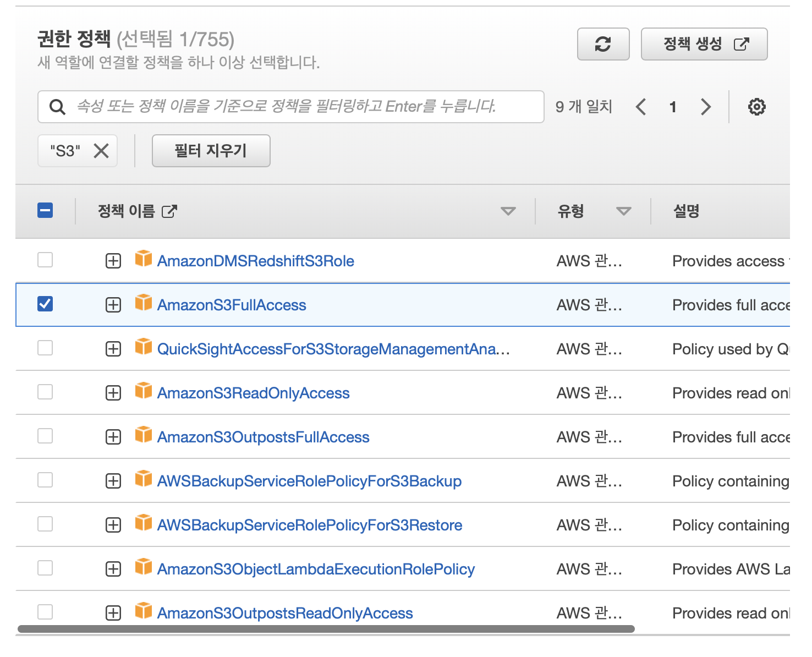Check the AWSBackupServiceRolePolicyForS3Restore checkbox
812x657 pixels.
(45, 524)
